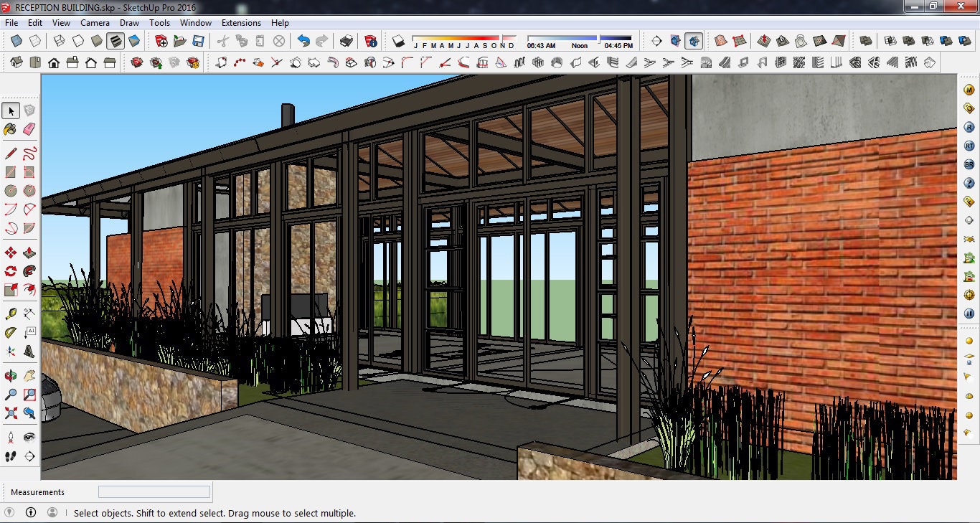Choose the Rectangle tool
Viewport: 980px width, 523px height.
point(10,171)
